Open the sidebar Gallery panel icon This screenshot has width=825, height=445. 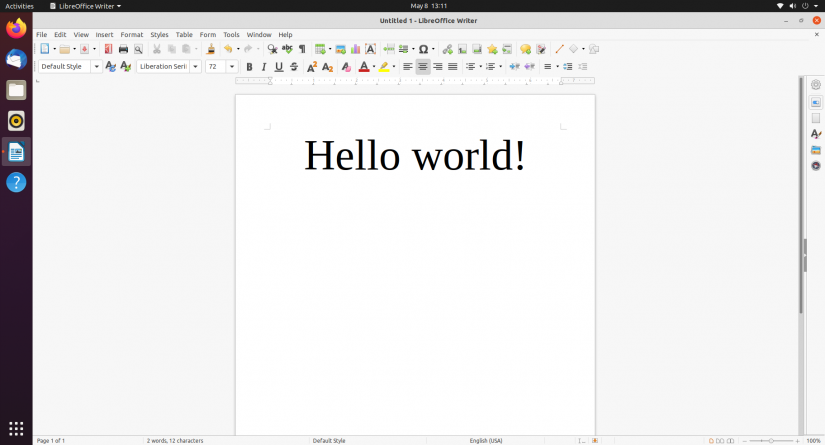[x=816, y=150]
